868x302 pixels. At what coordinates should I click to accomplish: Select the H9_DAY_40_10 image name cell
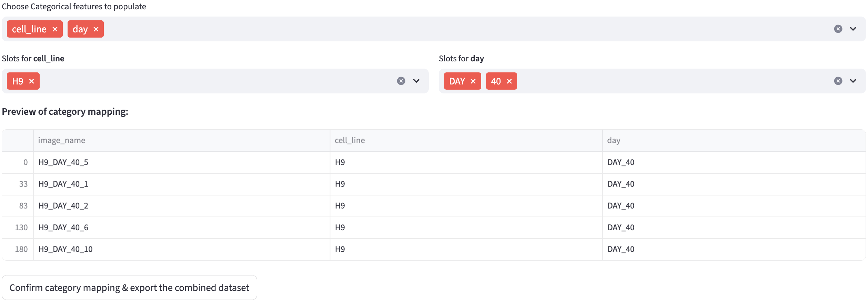coord(65,249)
